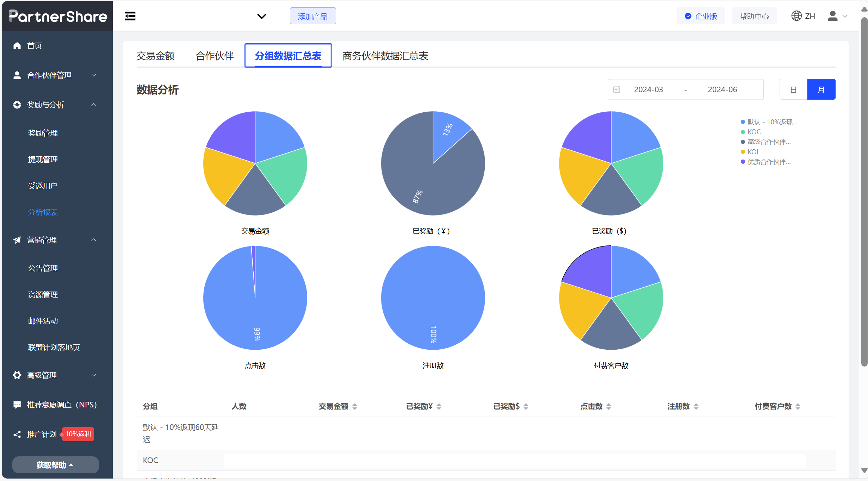Screen dimensions: 868x481
Task: Open product selector dropdown arrow in header
Action: [261, 16]
